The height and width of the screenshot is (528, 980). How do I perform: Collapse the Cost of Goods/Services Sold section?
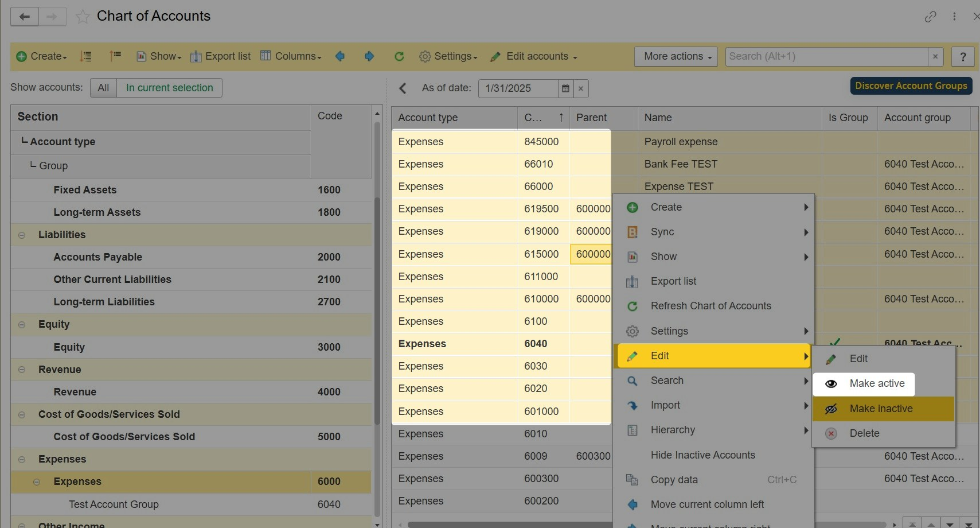[22, 415]
